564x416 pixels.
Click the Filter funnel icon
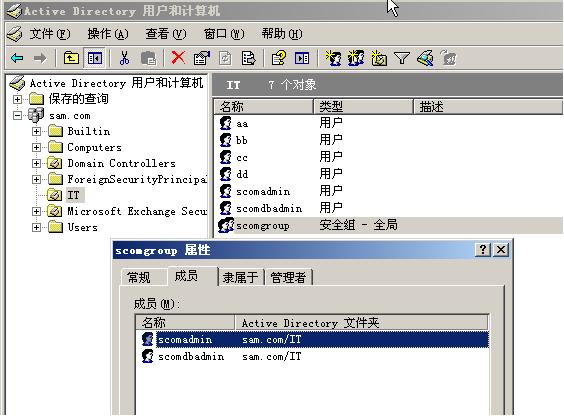pos(401,58)
